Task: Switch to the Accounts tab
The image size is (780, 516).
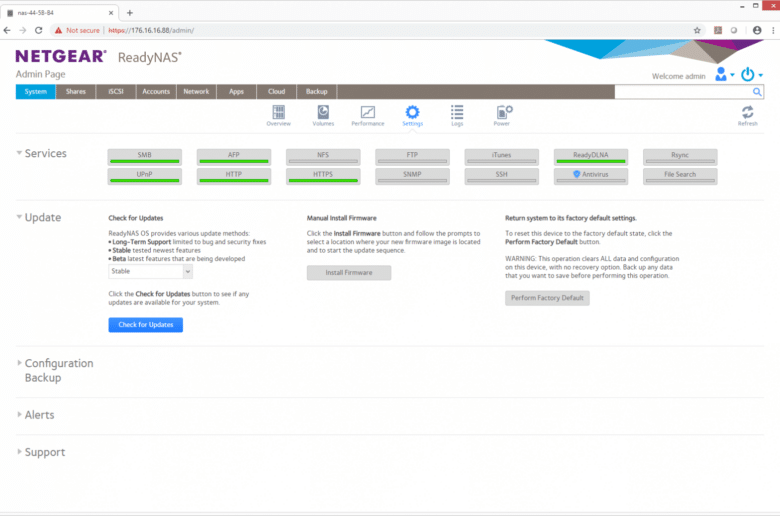Action: [156, 92]
